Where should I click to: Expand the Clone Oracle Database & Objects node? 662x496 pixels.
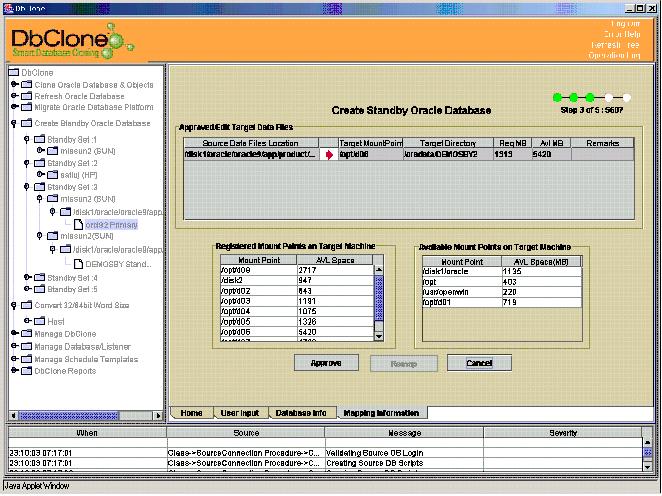click(x=14, y=84)
